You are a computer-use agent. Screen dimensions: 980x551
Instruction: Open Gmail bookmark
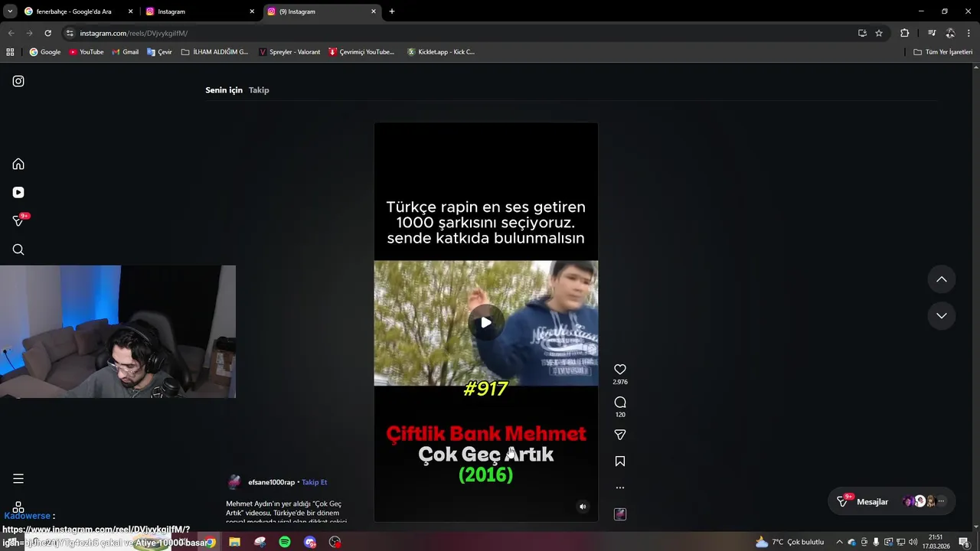coord(126,52)
